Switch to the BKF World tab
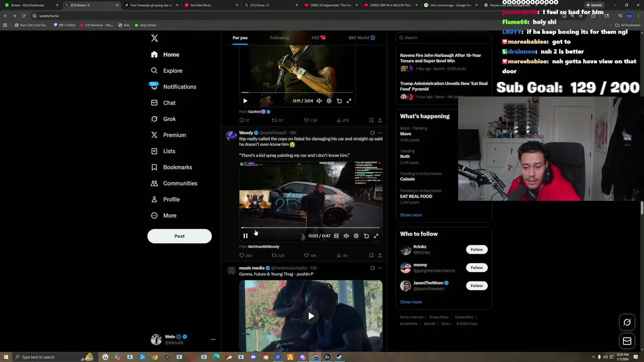 (362, 38)
